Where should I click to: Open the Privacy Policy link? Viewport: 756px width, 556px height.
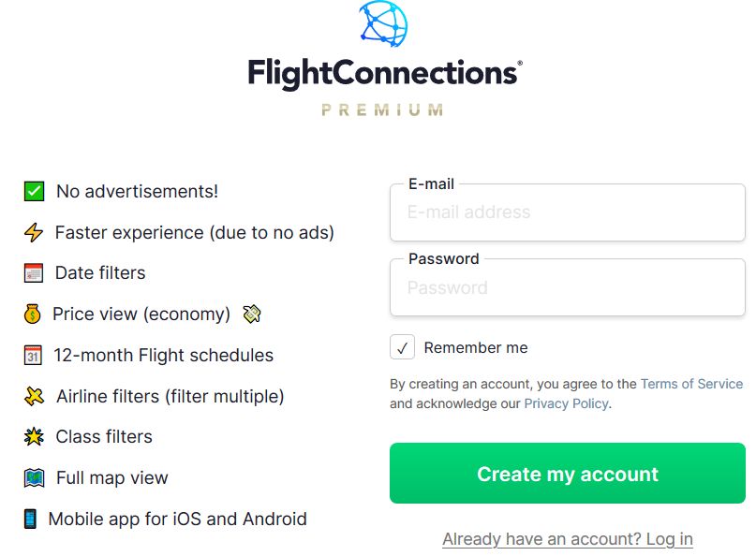point(566,403)
